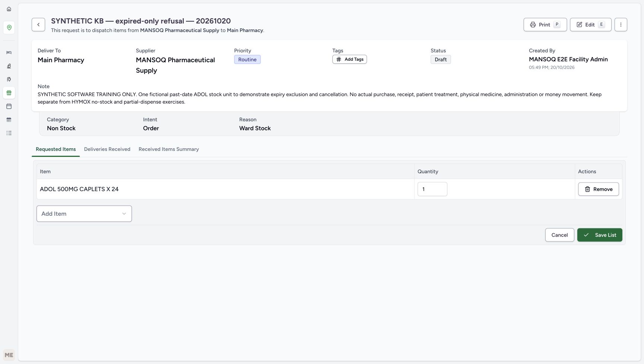This screenshot has width=644, height=364.
Task: Open the three-dot more options menu
Action: pos(621,25)
